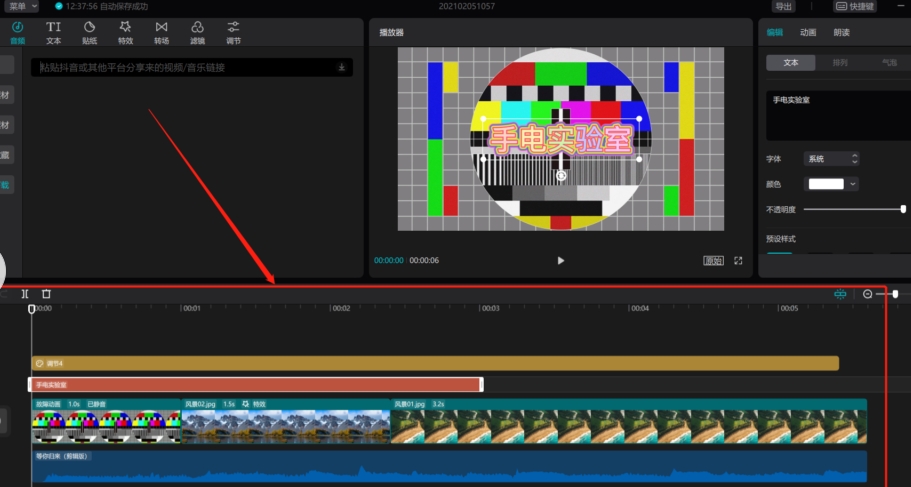
Task: Click the split clip icon in timeline toolbar
Action: [x=26, y=294]
